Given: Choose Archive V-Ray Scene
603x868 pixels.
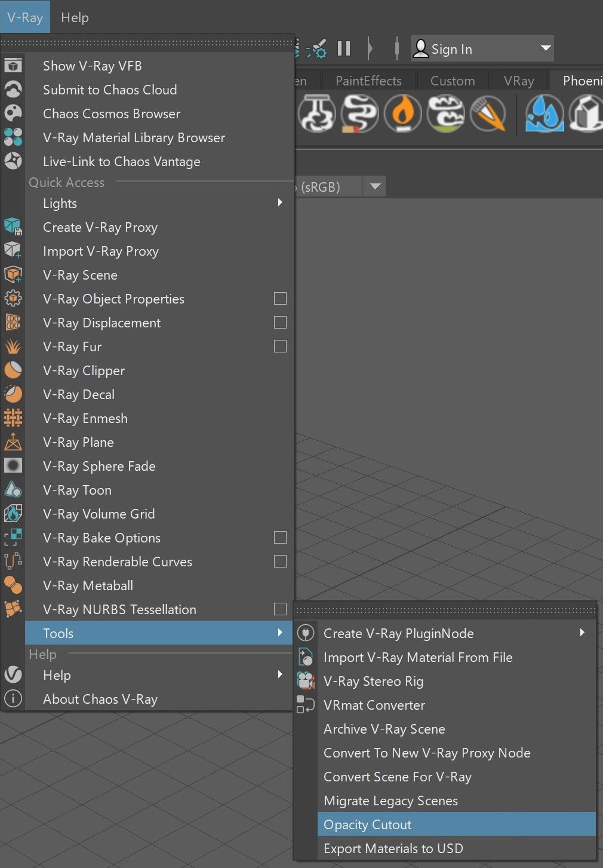Looking at the screenshot, I should tap(456, 729).
